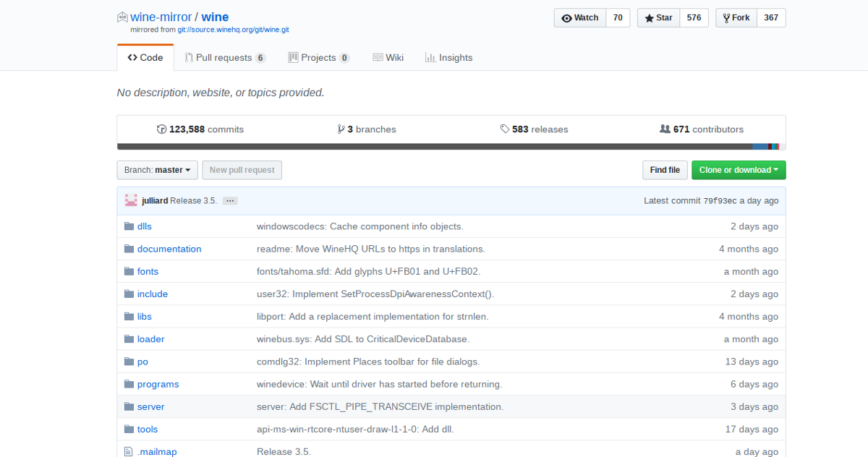Image resolution: width=868 pixels, height=457 pixels.
Task: Click the libs folder icon
Action: [129, 316]
